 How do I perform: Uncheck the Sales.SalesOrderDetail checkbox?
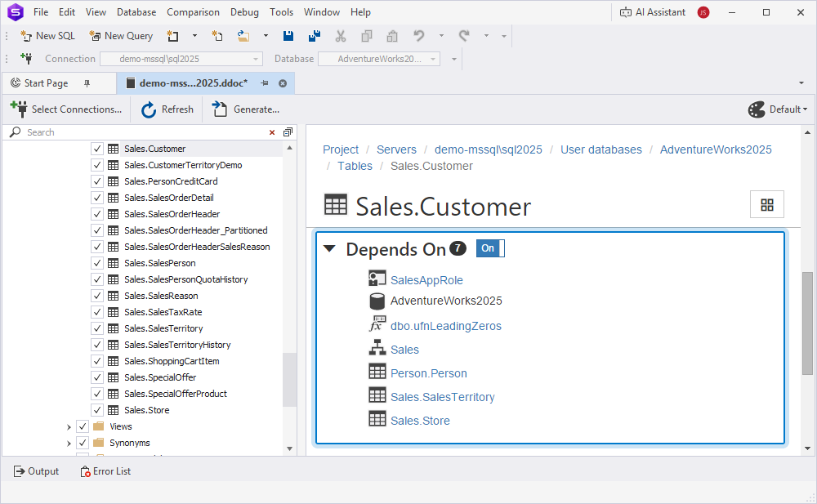[97, 198]
